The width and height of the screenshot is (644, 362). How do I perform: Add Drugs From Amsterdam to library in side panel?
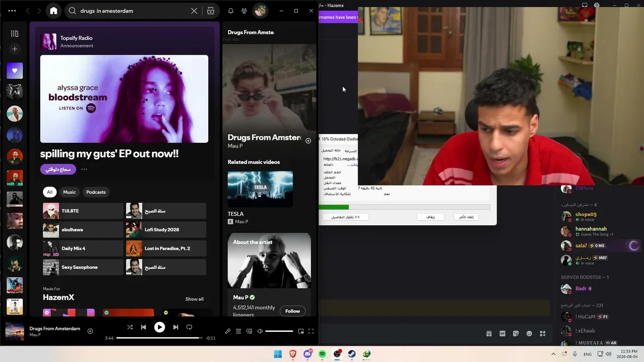[308, 141]
